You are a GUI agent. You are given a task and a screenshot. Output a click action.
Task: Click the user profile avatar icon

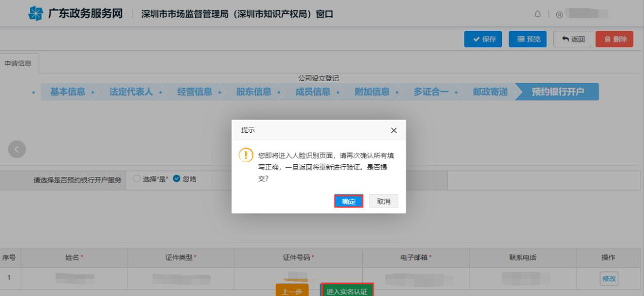click(x=561, y=14)
